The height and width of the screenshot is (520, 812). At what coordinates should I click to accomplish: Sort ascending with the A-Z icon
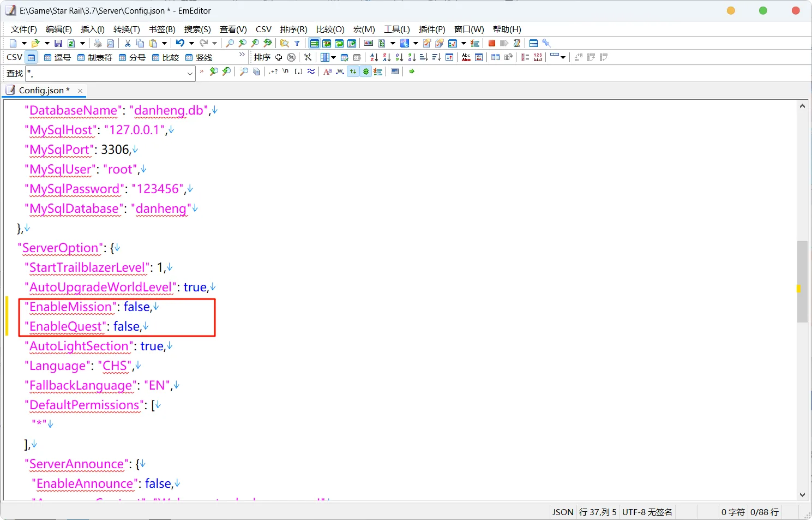coord(374,57)
